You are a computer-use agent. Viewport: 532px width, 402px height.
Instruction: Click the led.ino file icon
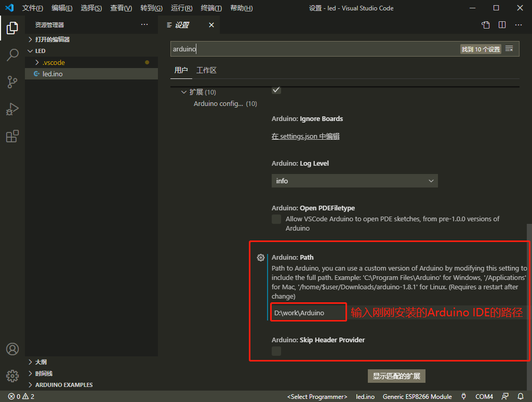point(37,74)
